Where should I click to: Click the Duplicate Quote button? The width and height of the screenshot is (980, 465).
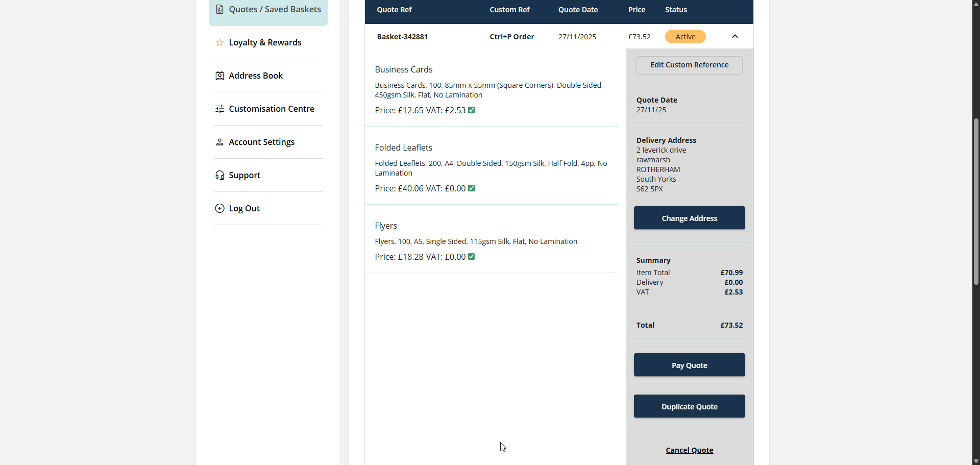coord(689,406)
